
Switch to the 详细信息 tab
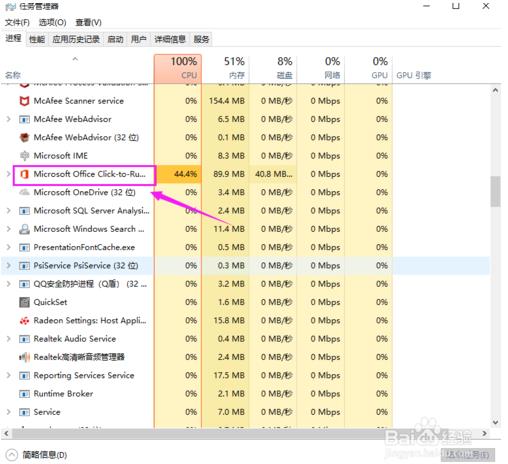(170, 39)
